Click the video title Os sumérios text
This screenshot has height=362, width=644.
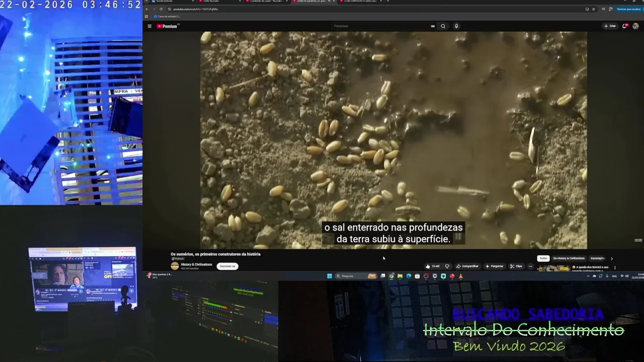pyautogui.click(x=215, y=254)
